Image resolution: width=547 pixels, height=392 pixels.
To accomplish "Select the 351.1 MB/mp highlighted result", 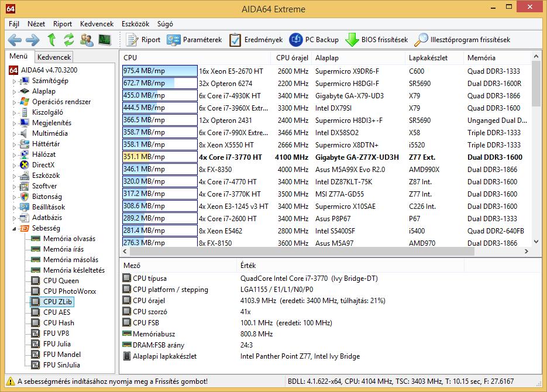I will 160,157.
